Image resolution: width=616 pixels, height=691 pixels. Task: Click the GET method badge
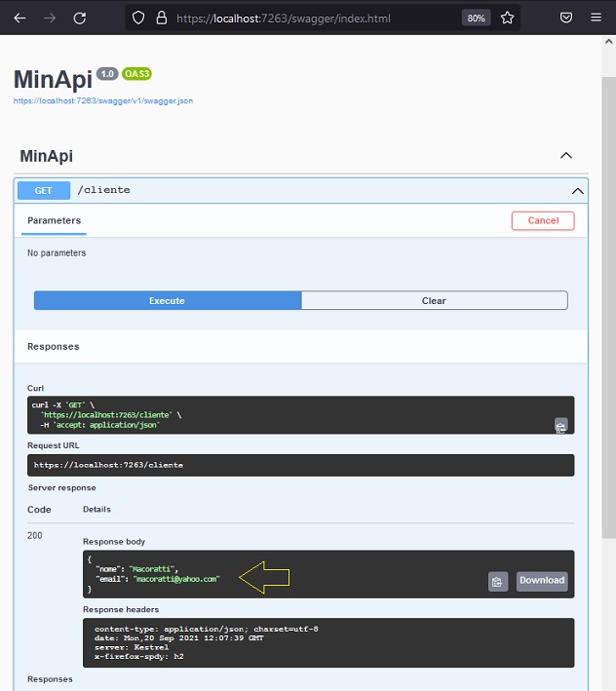pos(44,190)
